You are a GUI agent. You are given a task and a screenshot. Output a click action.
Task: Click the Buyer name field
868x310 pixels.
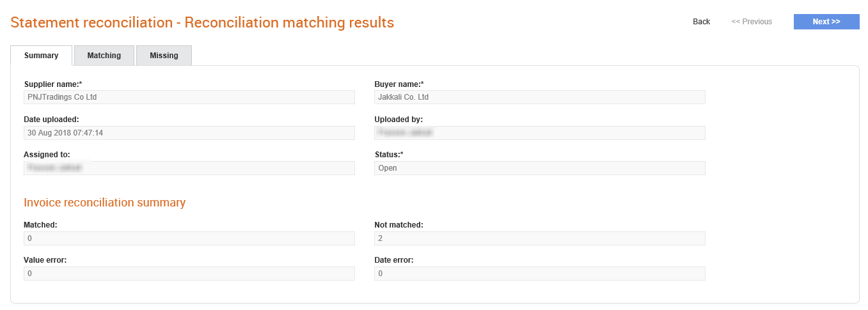pyautogui.click(x=540, y=97)
